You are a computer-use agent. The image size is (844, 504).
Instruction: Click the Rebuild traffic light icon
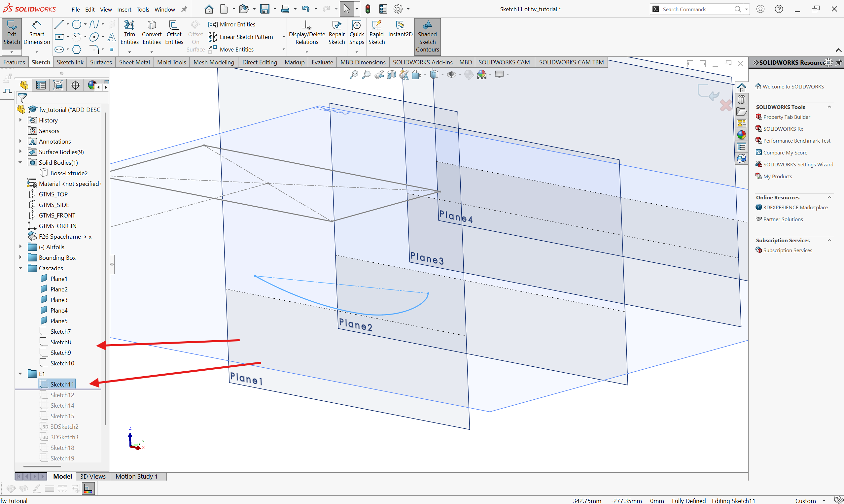368,9
